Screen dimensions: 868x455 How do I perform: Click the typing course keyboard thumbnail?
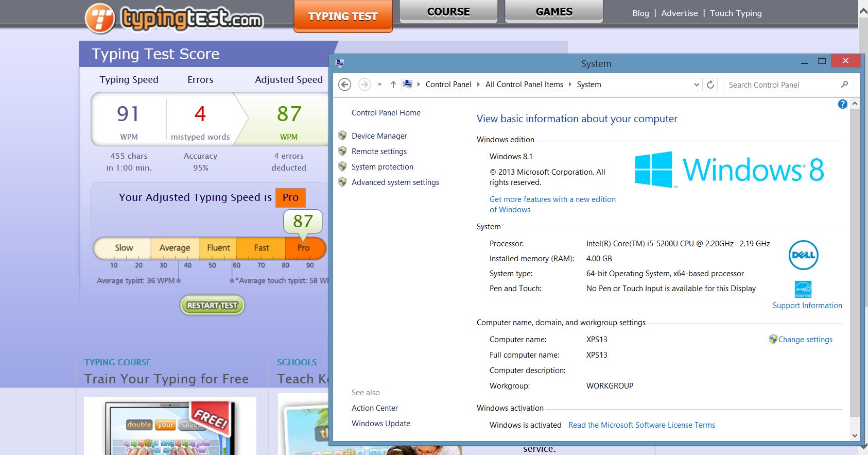pos(170,426)
